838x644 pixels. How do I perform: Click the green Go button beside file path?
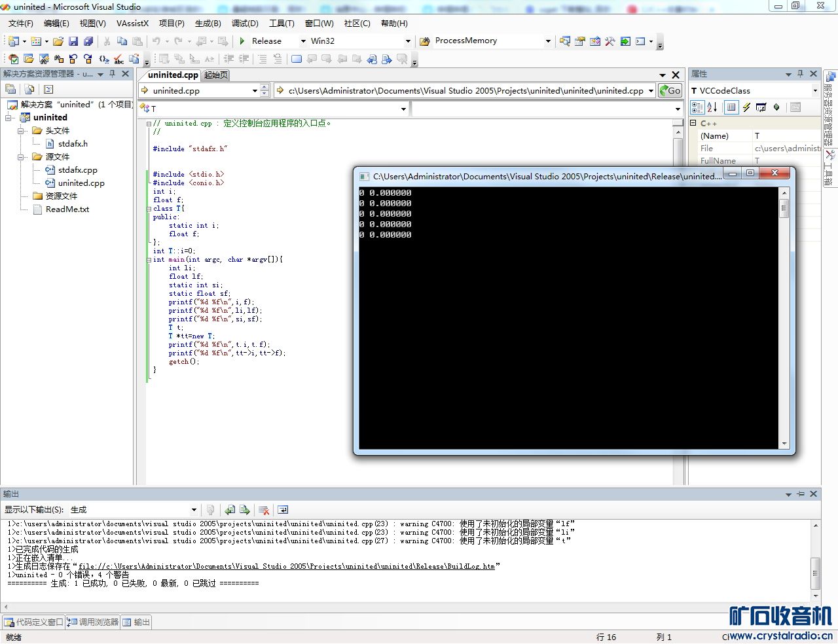[670, 91]
